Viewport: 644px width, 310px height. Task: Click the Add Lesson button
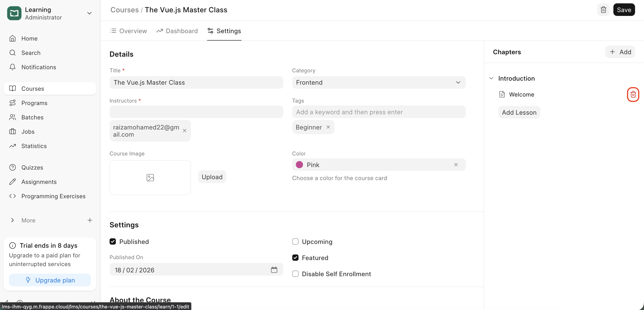(519, 112)
